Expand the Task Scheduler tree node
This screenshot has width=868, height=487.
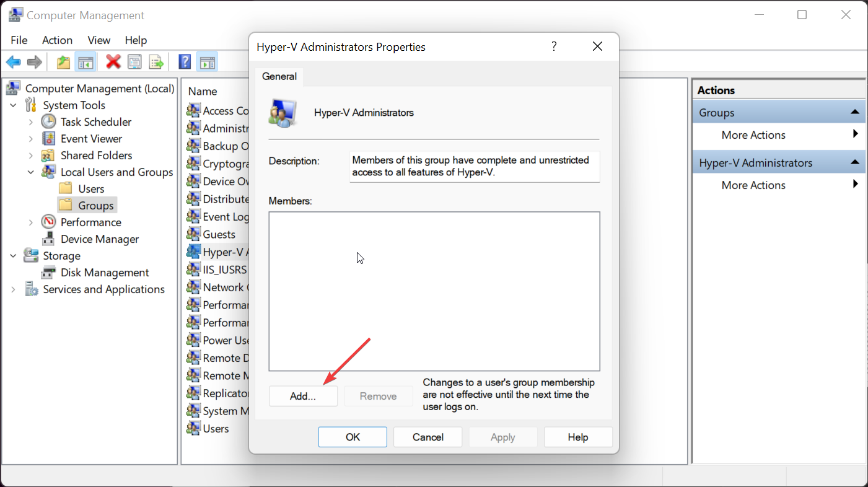click(x=31, y=122)
